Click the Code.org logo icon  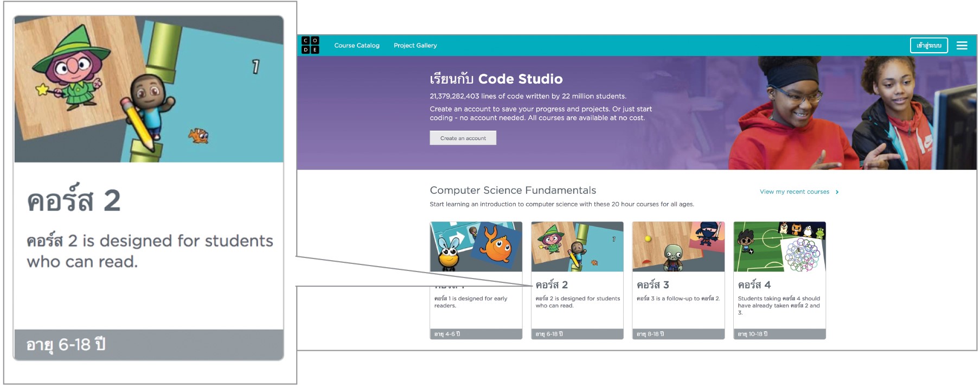[310, 46]
